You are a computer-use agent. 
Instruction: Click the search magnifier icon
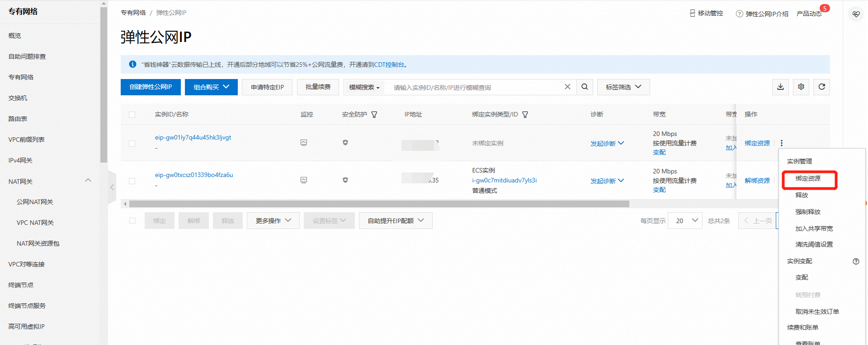coord(585,87)
